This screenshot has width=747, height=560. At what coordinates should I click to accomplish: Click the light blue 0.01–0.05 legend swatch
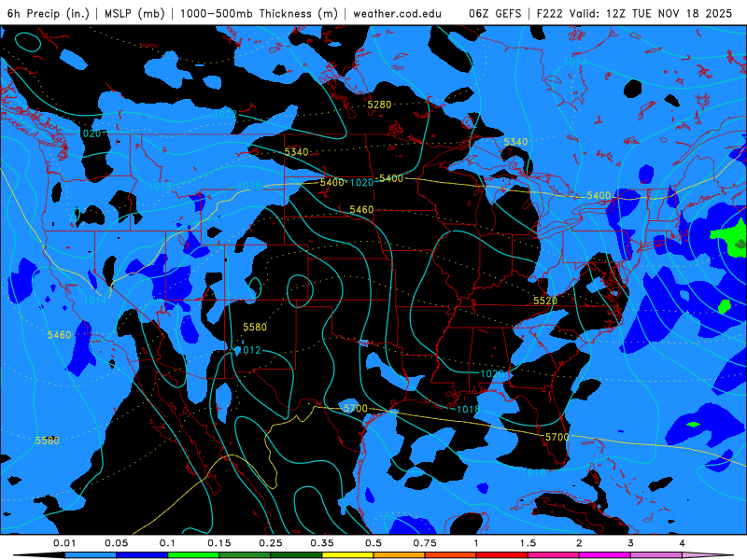pyautogui.click(x=91, y=555)
